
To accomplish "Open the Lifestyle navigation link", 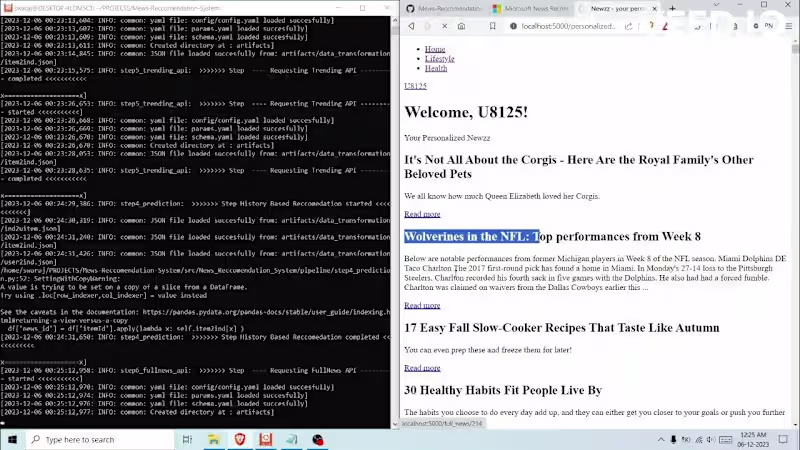I will coord(439,59).
